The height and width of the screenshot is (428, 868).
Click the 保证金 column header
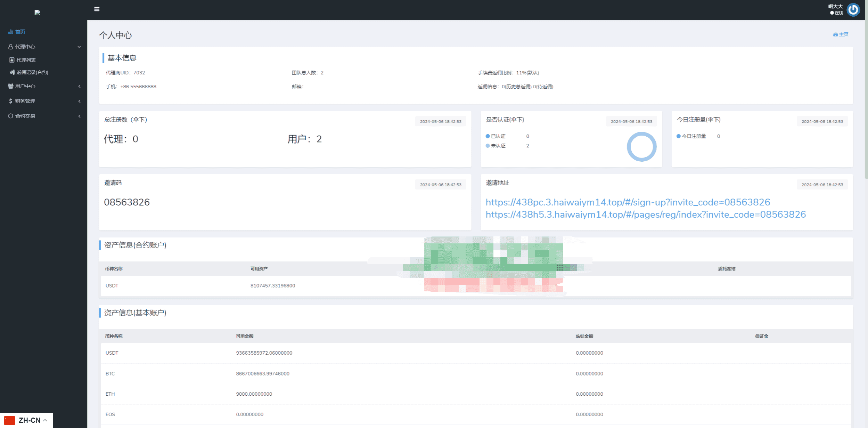click(x=761, y=336)
